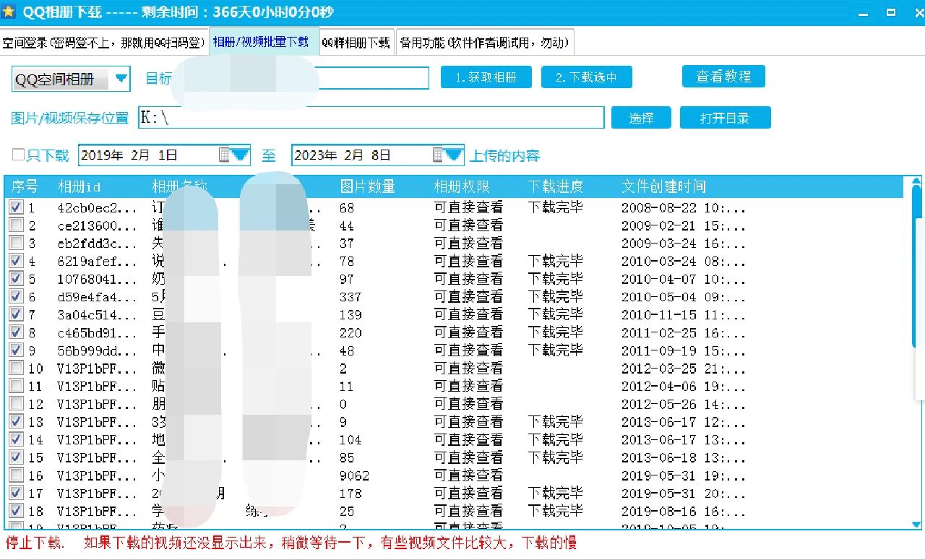Click the image count 220 cell
This screenshot has height=560, width=925.
coord(350,332)
